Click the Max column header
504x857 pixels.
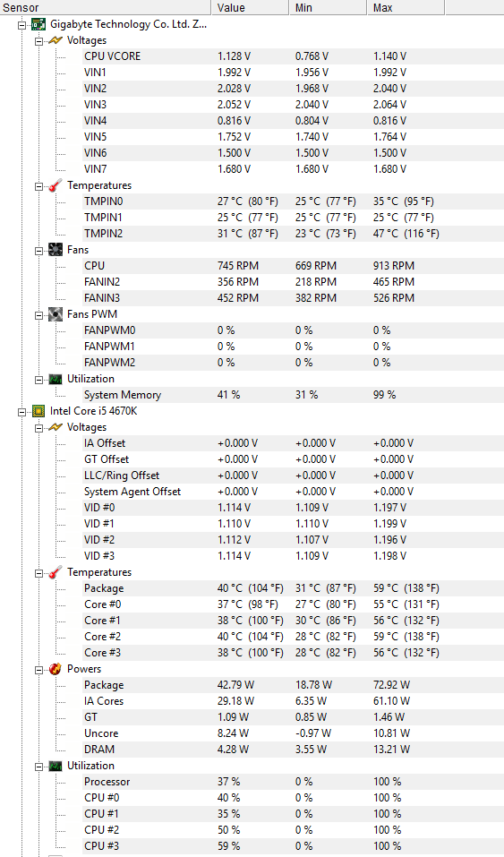[x=405, y=8]
